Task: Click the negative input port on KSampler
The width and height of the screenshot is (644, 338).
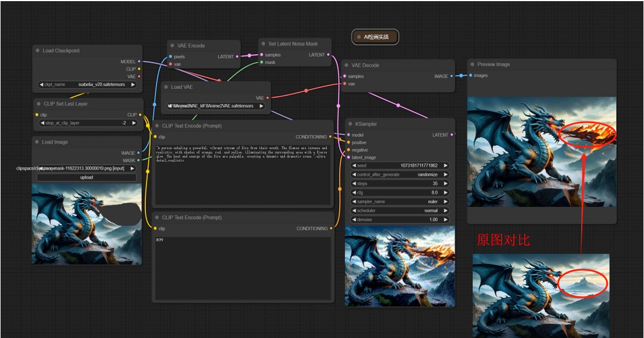Action: 348,150
